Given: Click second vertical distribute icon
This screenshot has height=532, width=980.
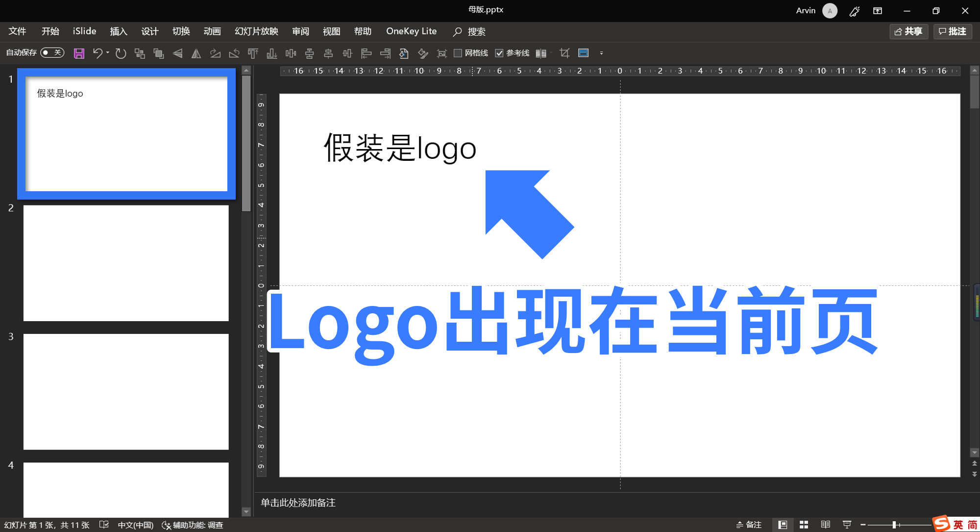Looking at the screenshot, I should (328, 53).
